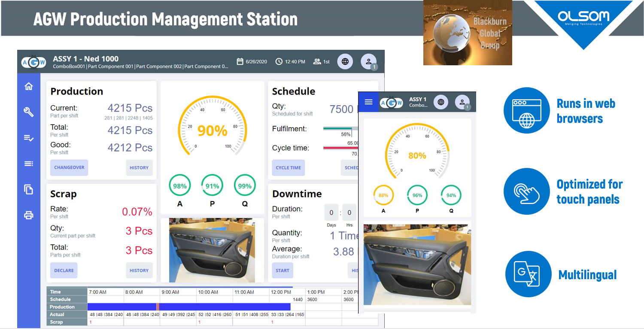Click the door panel image in main view

tap(212, 250)
